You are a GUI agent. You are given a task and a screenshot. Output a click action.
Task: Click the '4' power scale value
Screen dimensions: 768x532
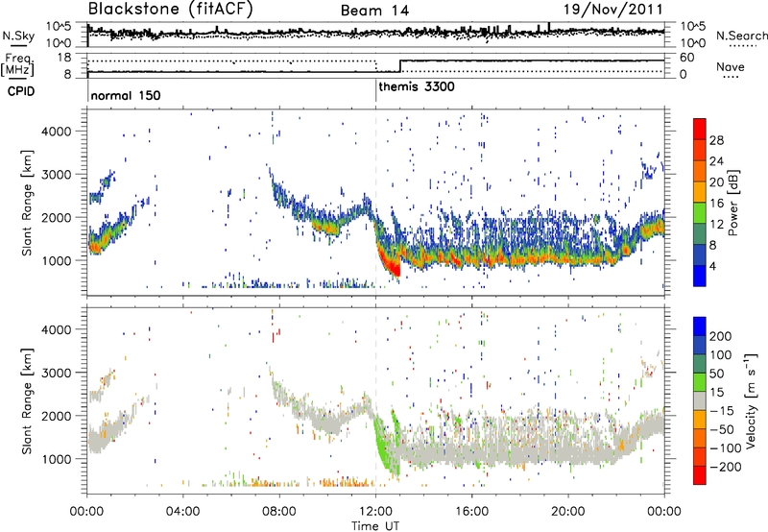pyautogui.click(x=712, y=266)
